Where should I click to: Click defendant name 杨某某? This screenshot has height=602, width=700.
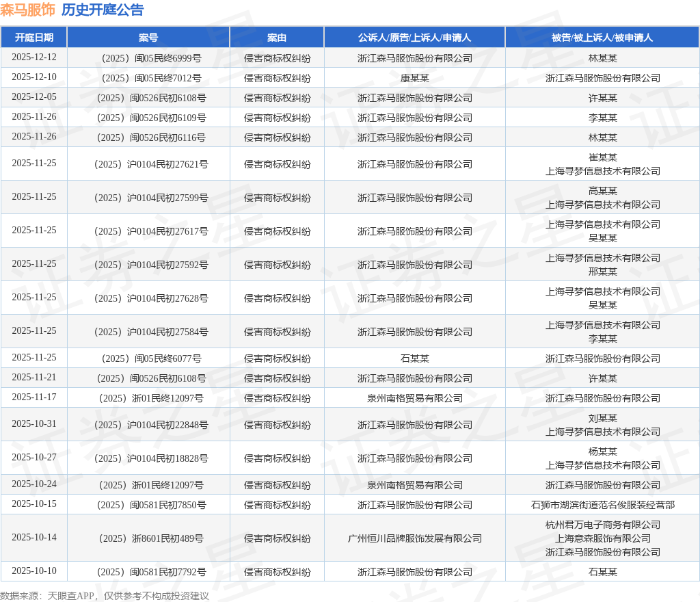pos(603,451)
